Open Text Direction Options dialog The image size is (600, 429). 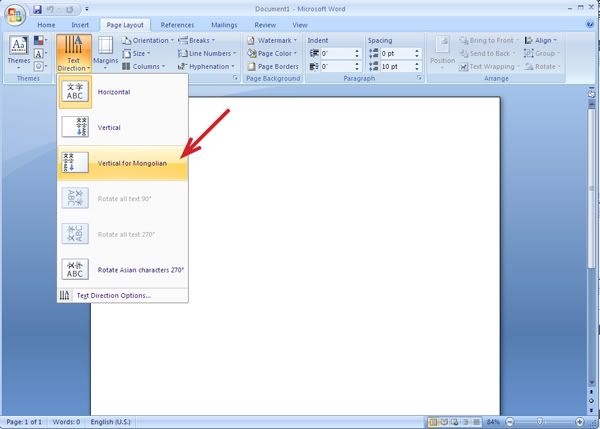[113, 296]
